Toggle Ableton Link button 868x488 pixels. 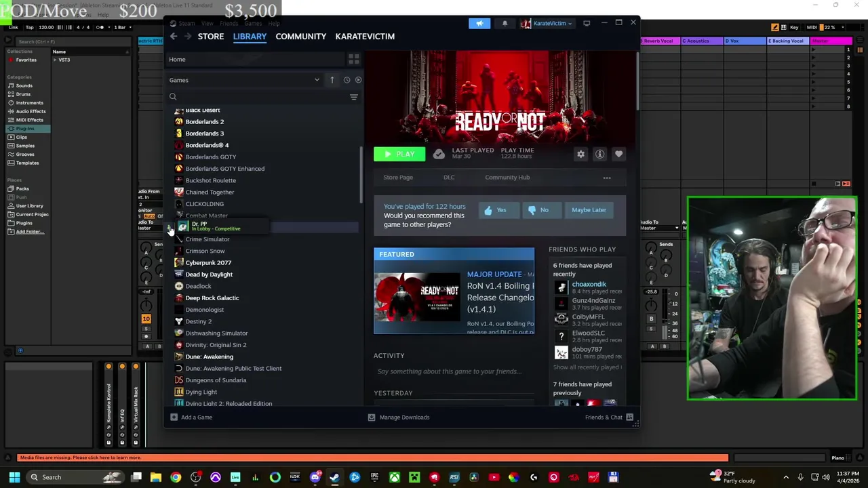click(14, 27)
